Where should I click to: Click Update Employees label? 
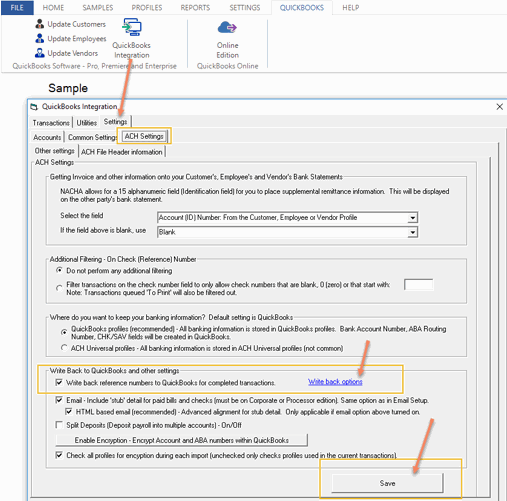[77, 39]
